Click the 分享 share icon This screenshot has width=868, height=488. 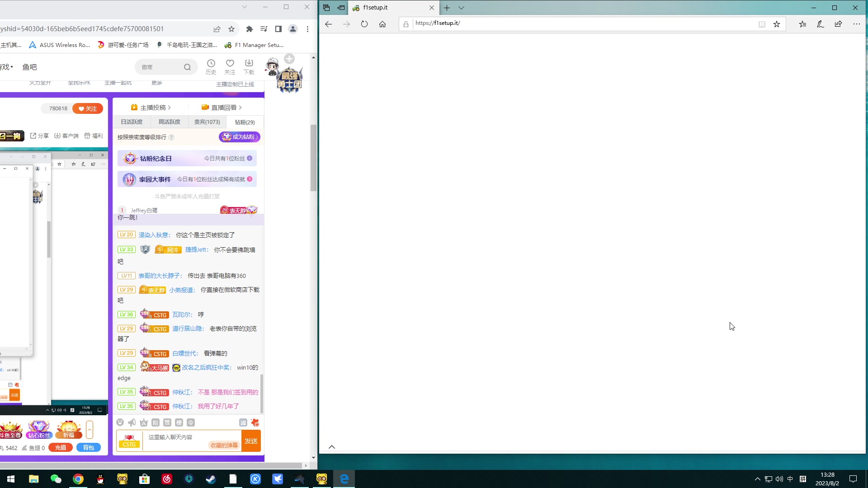pos(39,136)
